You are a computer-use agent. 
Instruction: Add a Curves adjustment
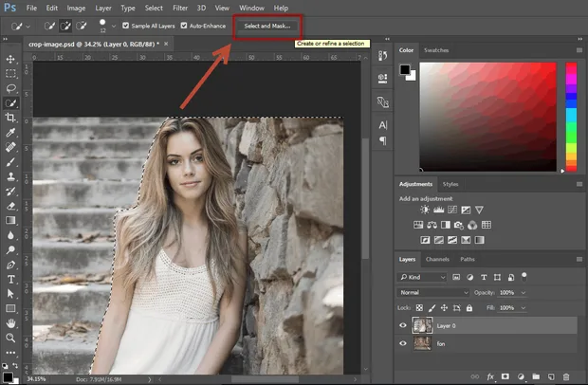click(452, 210)
